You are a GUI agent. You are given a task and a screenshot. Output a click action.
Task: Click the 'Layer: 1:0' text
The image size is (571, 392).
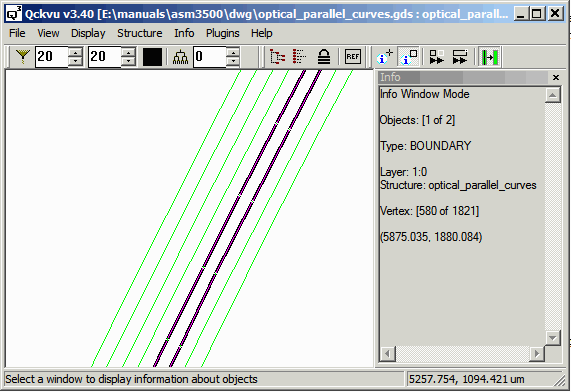[403, 172]
